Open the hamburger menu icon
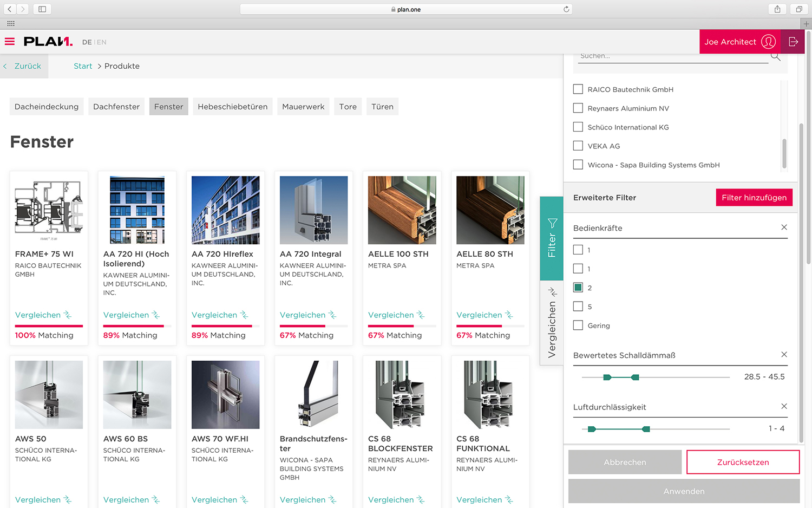Viewport: 812px width, 508px height. point(10,42)
